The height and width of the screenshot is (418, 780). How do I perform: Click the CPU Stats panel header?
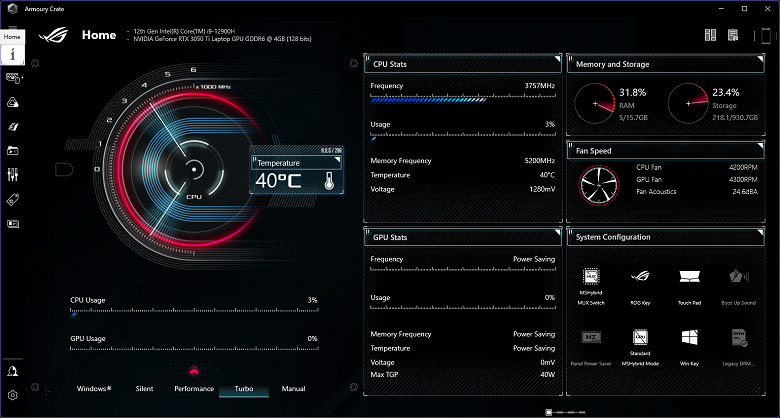(463, 64)
